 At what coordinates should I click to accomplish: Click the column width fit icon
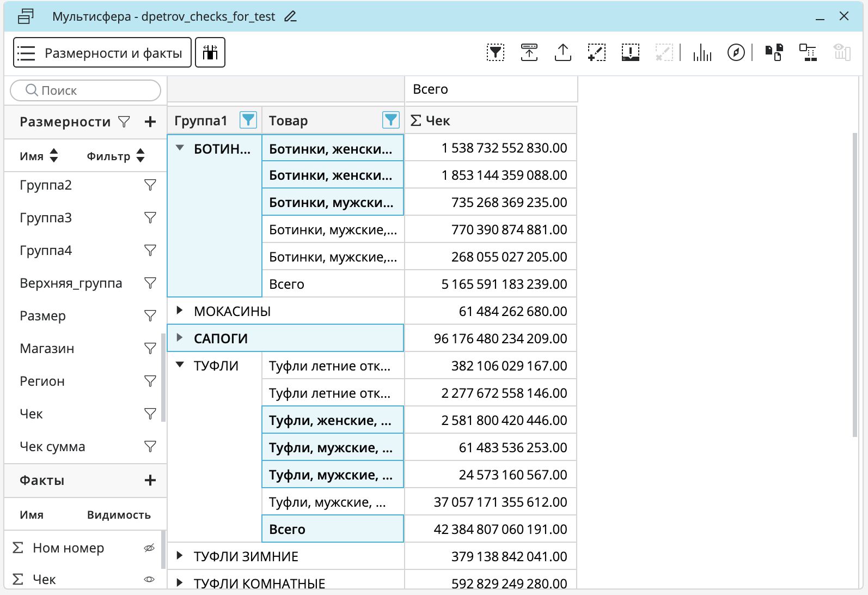point(210,52)
